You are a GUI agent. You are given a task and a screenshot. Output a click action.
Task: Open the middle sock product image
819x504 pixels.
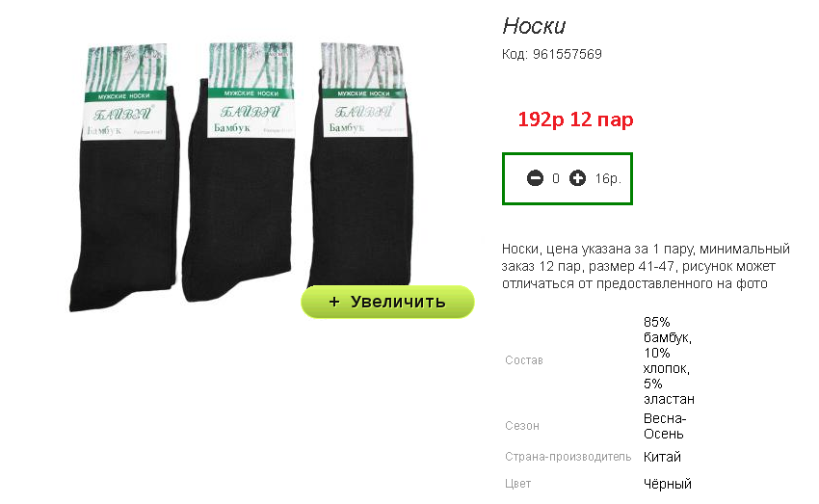pos(239,172)
